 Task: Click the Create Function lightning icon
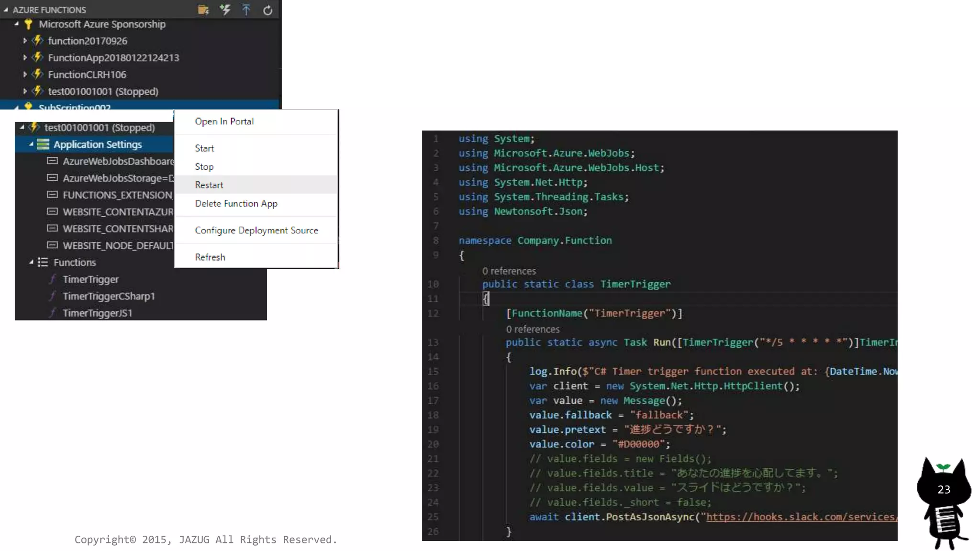click(x=225, y=10)
